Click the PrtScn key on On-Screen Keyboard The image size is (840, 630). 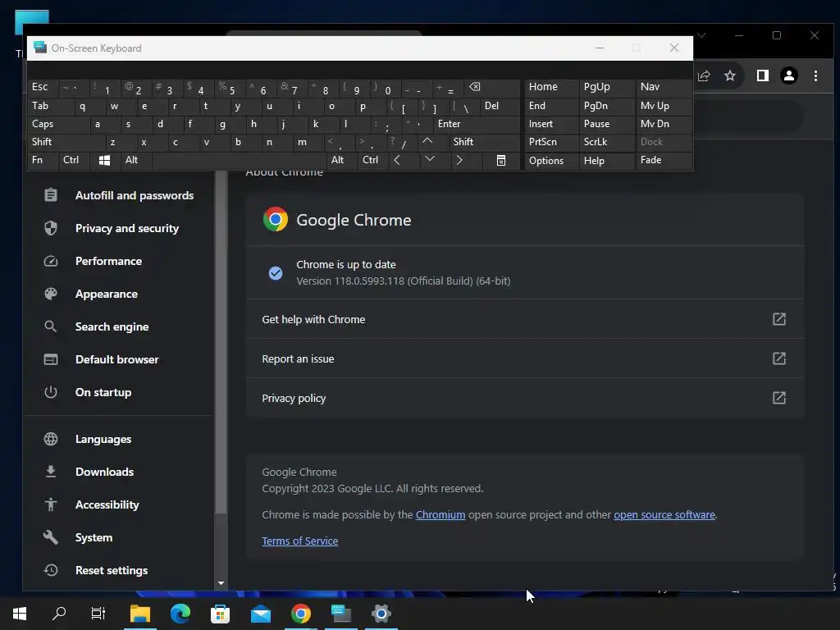pos(550,142)
